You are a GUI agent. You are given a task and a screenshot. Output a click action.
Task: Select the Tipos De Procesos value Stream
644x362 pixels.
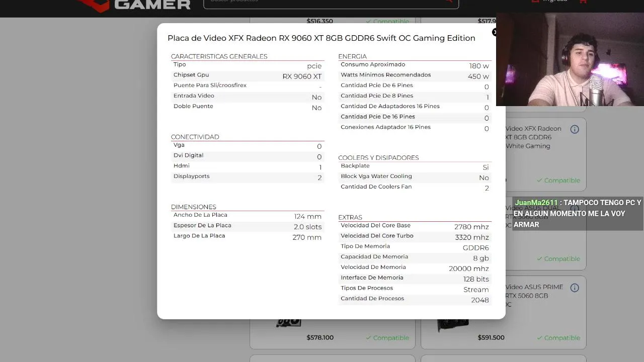click(476, 290)
